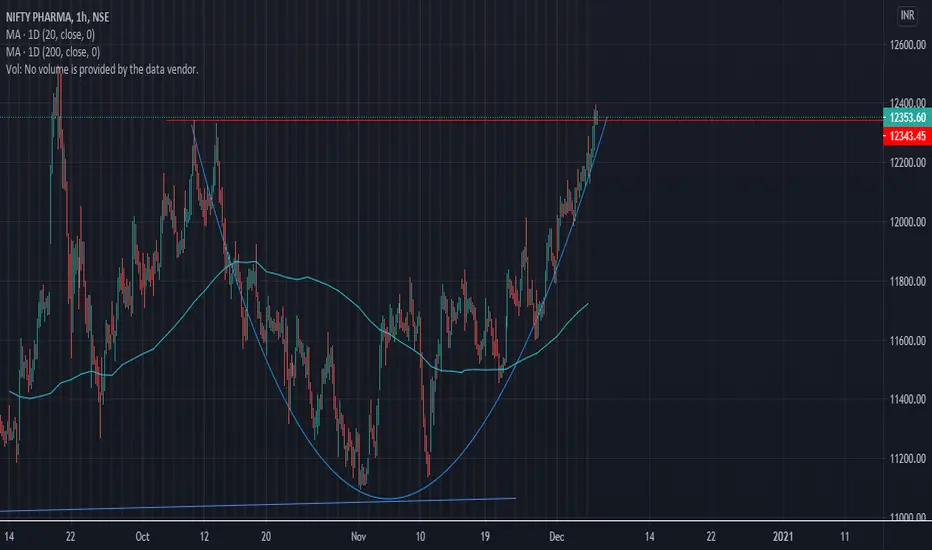Click the green 12353.60 current price label
Screen dimensions: 932x550
coord(908,117)
